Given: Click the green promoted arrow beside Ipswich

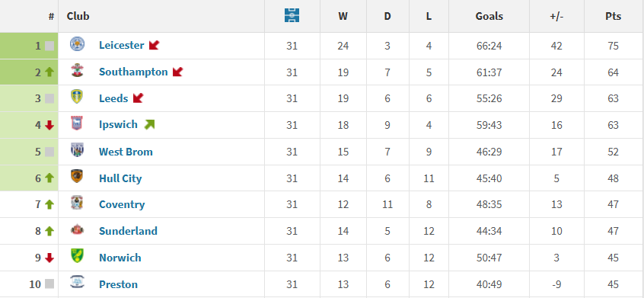Looking at the screenshot, I should click(x=149, y=124).
